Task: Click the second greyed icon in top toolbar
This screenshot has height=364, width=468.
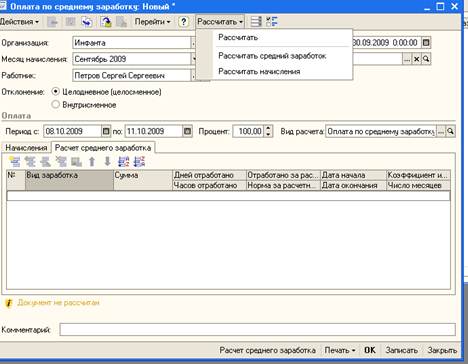Action: click(70, 22)
